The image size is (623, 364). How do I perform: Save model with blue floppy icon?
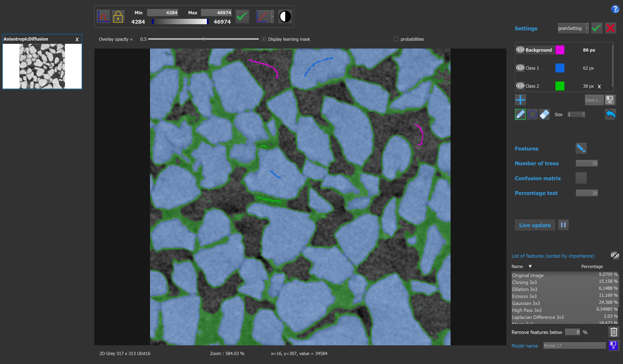click(613, 345)
